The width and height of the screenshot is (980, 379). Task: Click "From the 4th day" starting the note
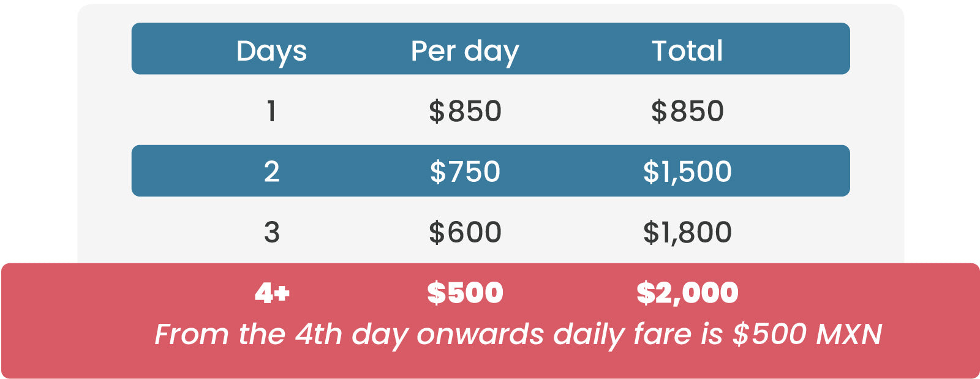[247, 334]
